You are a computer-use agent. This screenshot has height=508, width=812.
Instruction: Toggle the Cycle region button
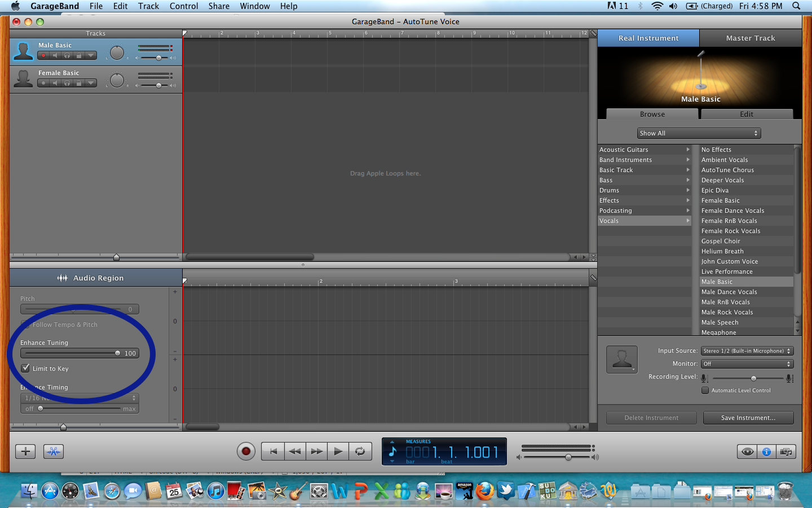point(360,451)
